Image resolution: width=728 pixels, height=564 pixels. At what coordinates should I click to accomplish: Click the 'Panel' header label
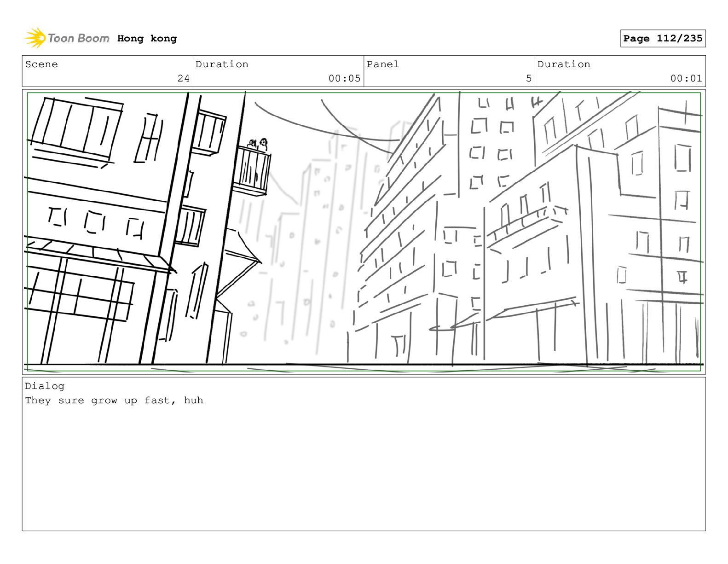[383, 64]
